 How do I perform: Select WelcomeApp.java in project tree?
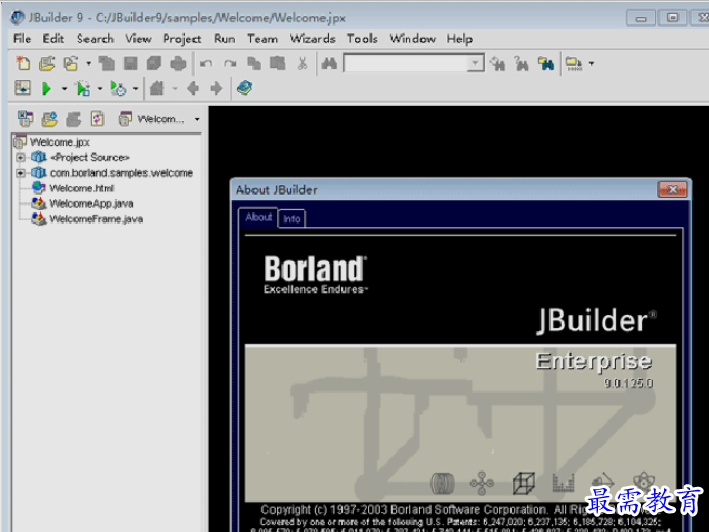click(91, 203)
